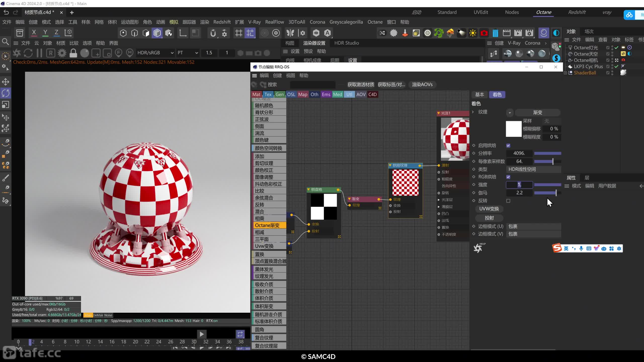This screenshot has width=644, height=362.
Task: Enable the 反转 checkbox
Action: (508, 201)
